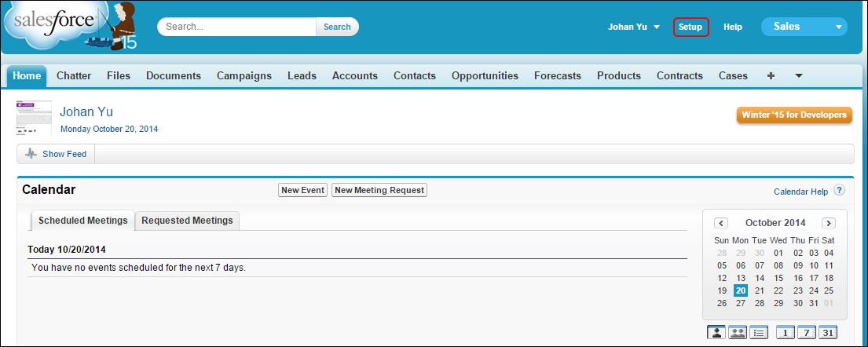Open the day view calendar icon
Viewport: 868px width, 347px height.
tap(785, 332)
